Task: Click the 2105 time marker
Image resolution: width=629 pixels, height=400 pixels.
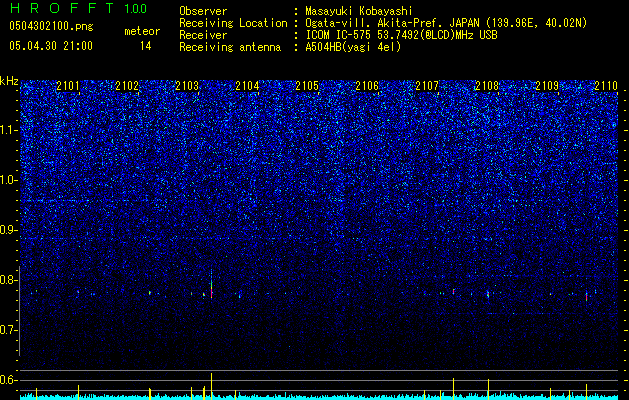Action: tap(307, 85)
